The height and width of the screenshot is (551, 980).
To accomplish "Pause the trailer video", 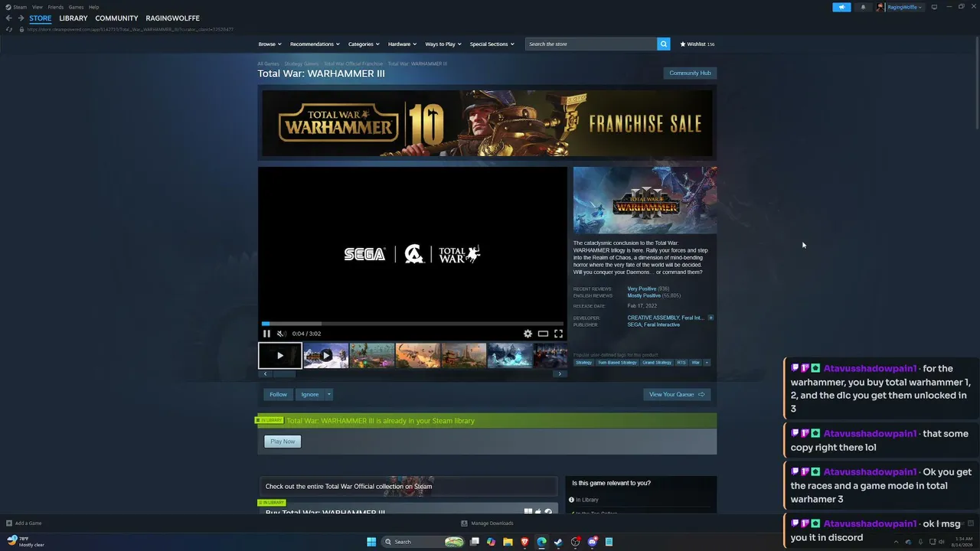I will [x=266, y=334].
